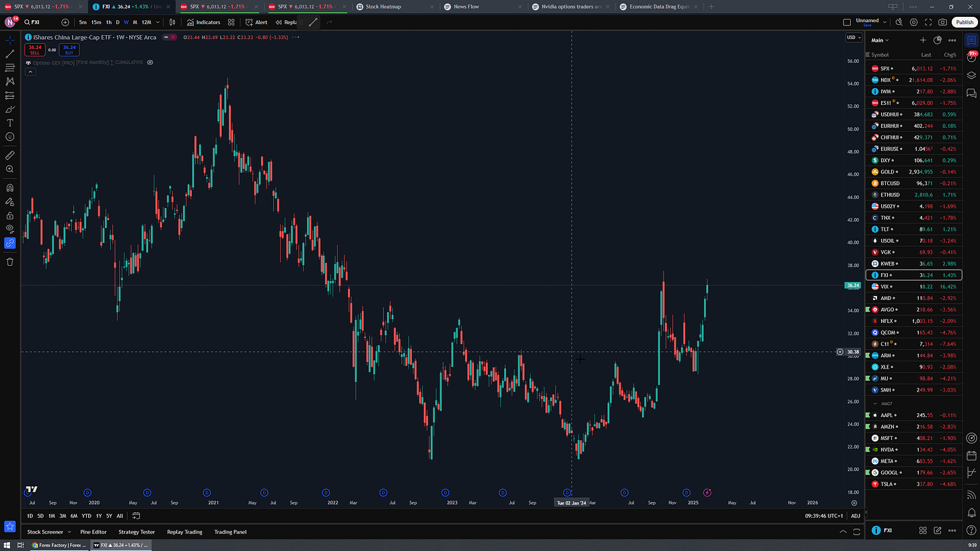Select the text annotation tool
This screenshot has height=551, width=980.
coord(10,123)
